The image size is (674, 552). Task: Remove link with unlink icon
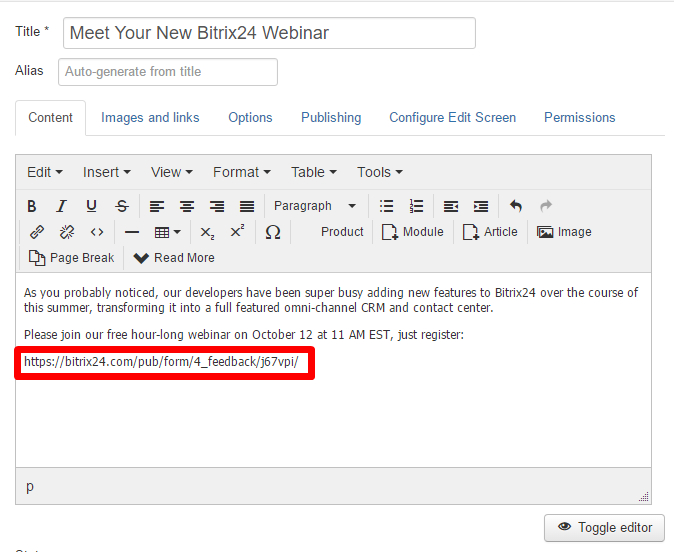coord(67,232)
